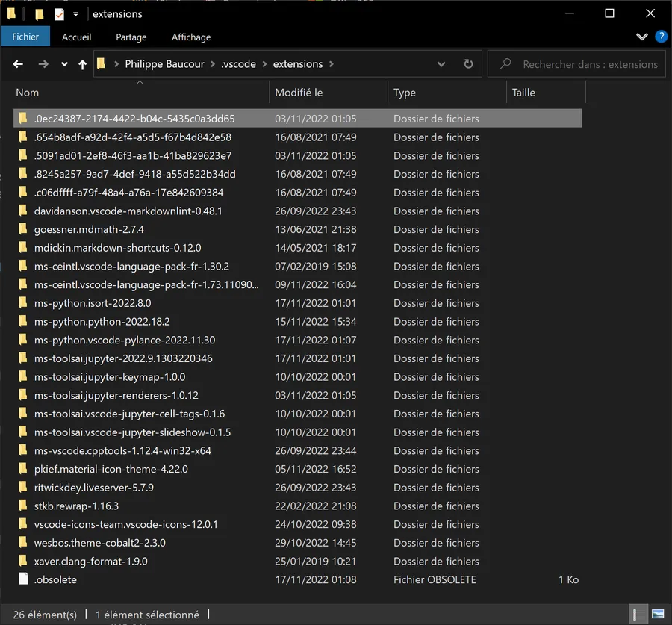Select folder .5091ad01-2ef8-46f3-aa1b-41ba829623e7

pos(133,155)
